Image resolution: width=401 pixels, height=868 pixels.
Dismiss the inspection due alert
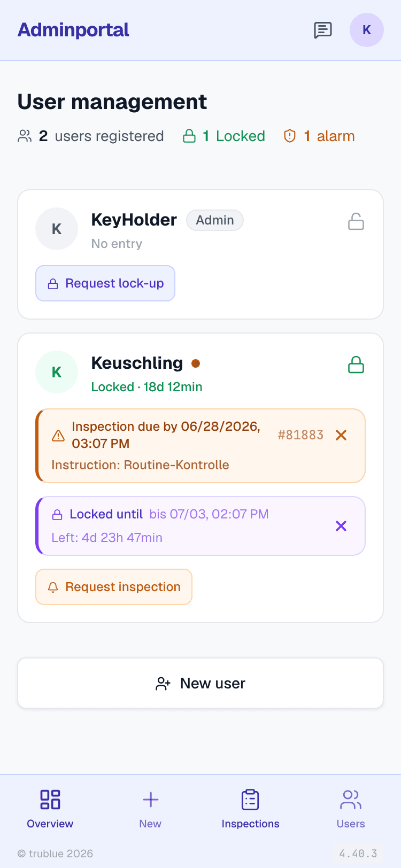click(341, 435)
